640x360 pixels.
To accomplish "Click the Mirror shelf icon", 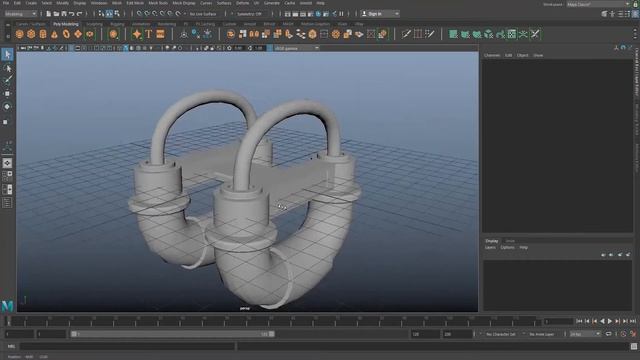I will pyautogui.click(x=254, y=34).
